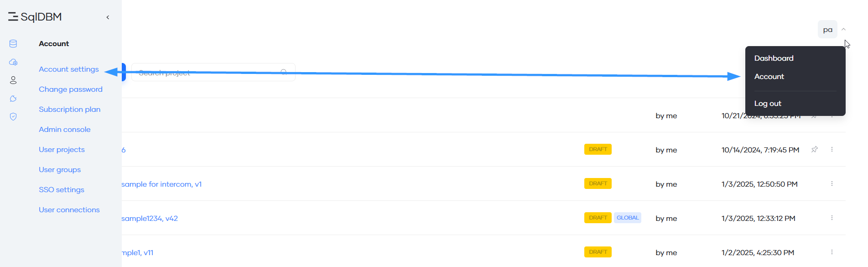The image size is (868, 267).
Task: Open Subscription plan page
Action: pyautogui.click(x=70, y=109)
